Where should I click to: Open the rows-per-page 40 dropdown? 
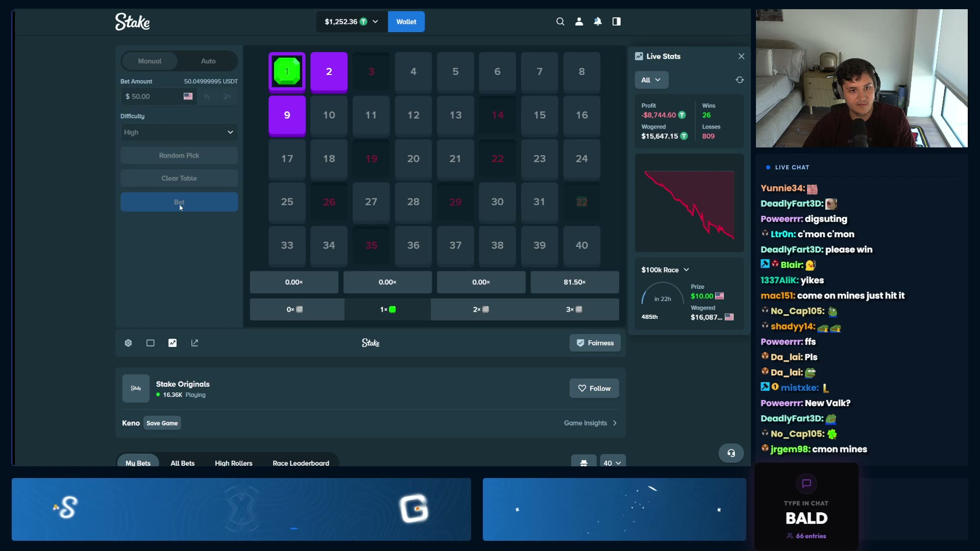(x=612, y=463)
